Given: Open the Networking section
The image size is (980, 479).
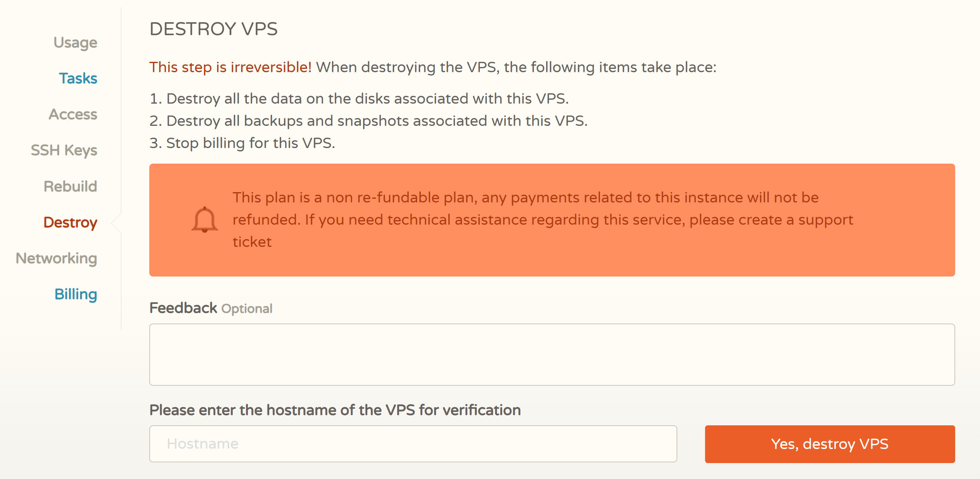Looking at the screenshot, I should tap(56, 258).
